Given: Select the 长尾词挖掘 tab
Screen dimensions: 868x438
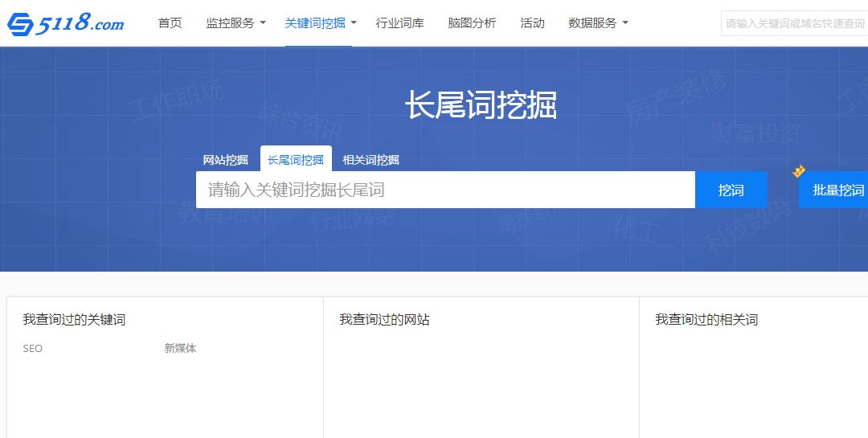Looking at the screenshot, I should click(296, 160).
